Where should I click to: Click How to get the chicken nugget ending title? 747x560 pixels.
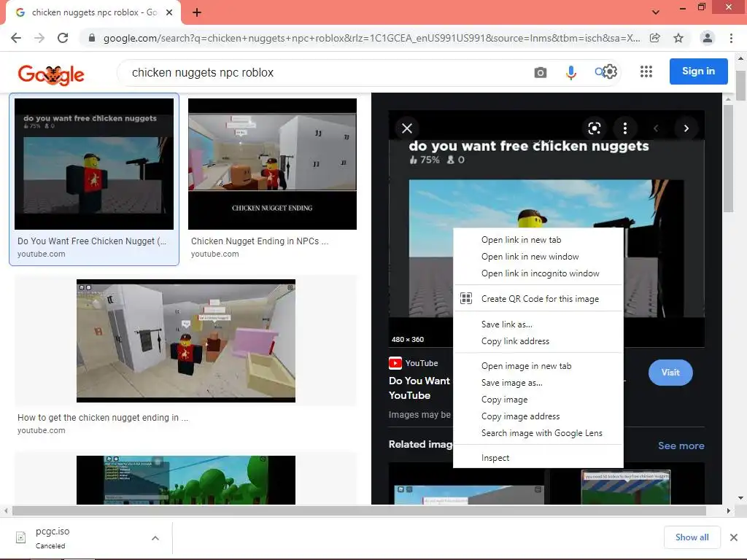pos(103,418)
